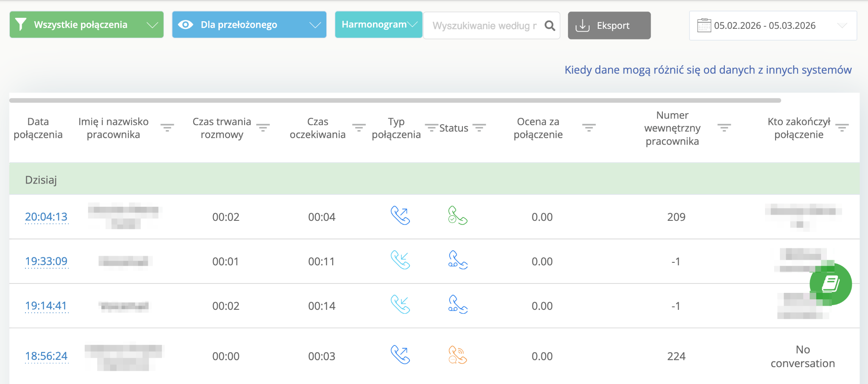Open the Status column filter
This screenshot has height=384, width=868.
point(479,128)
